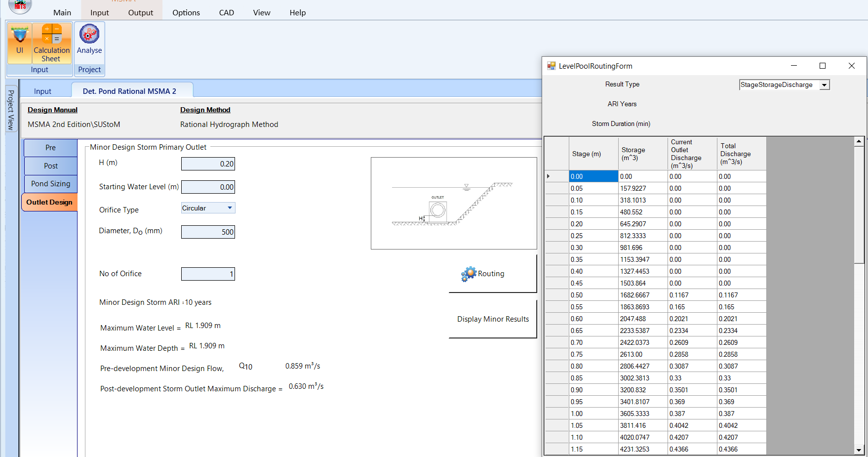This screenshot has width=868, height=457.
Task: Click the vertical scrollbar thumb
Action: tap(859, 205)
